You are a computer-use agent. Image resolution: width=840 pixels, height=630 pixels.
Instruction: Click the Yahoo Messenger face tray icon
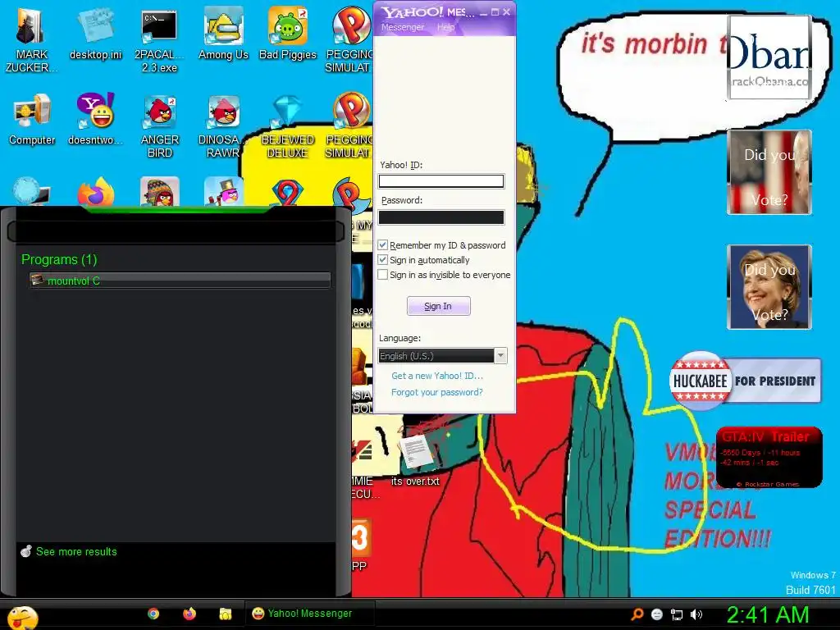[657, 614]
